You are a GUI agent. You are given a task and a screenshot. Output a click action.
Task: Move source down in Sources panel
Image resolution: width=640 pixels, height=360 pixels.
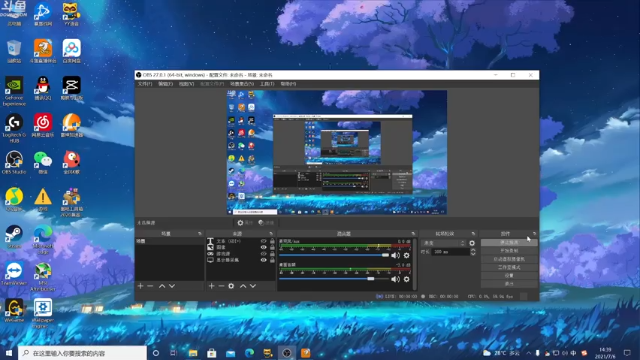tap(253, 286)
